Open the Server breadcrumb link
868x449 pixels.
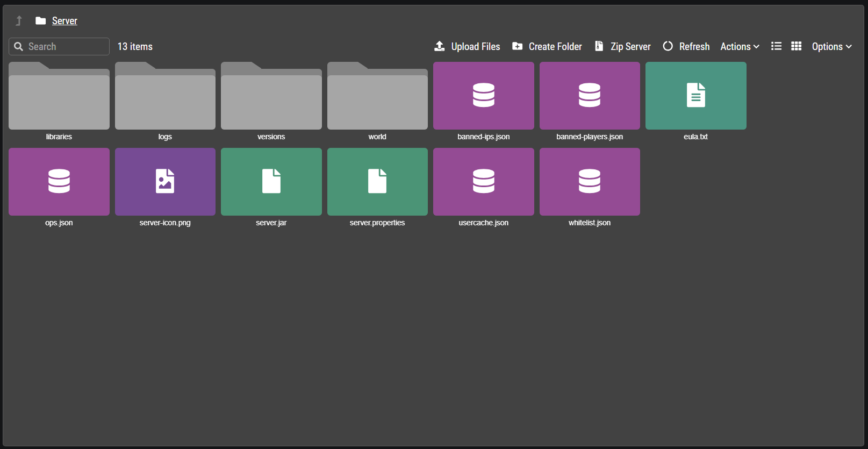(64, 21)
